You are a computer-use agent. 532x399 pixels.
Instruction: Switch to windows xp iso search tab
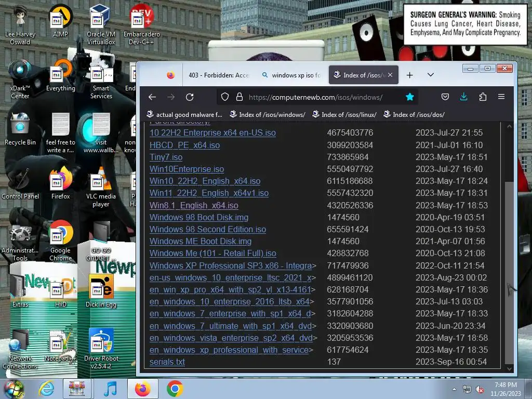pyautogui.click(x=291, y=75)
